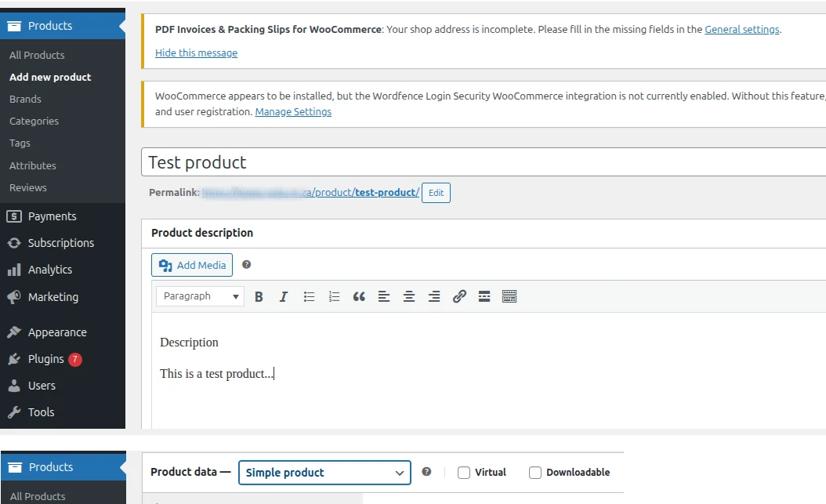Insert a Read More tag

tap(484, 296)
